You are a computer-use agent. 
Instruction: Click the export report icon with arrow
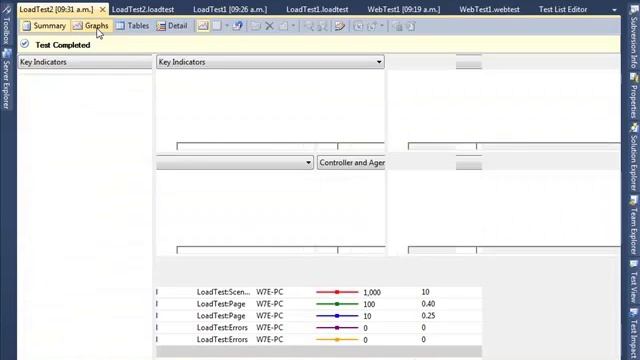(238, 26)
